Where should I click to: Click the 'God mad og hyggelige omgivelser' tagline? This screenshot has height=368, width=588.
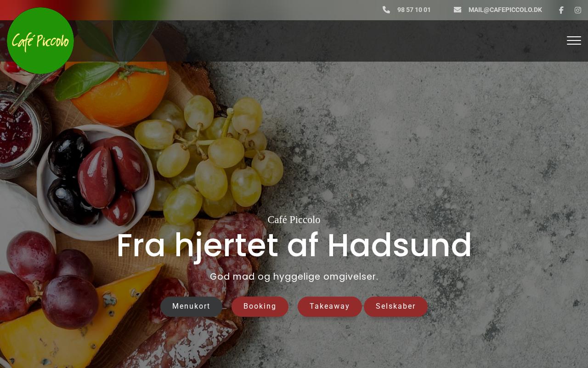coord(294,276)
